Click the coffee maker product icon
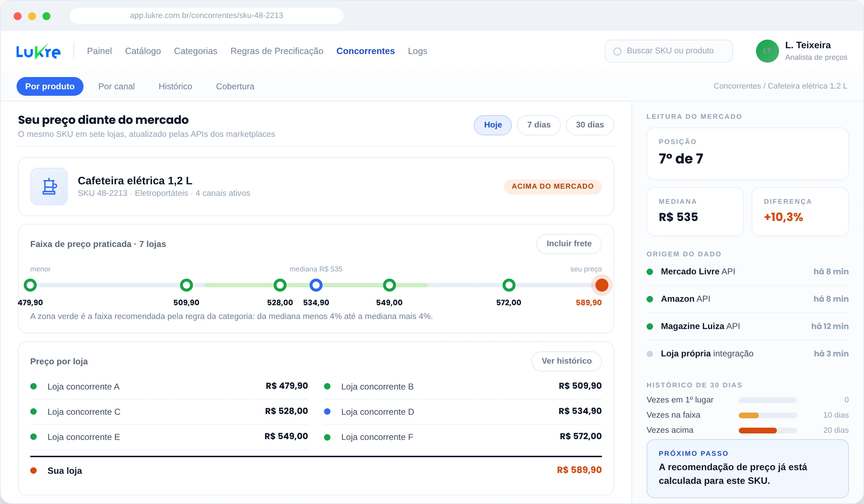Screen dimensions: 864x504 tap(49, 186)
